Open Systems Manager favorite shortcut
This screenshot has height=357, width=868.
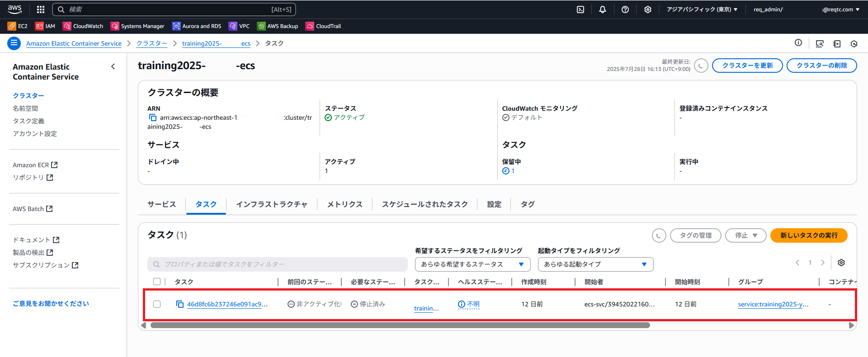(137, 26)
